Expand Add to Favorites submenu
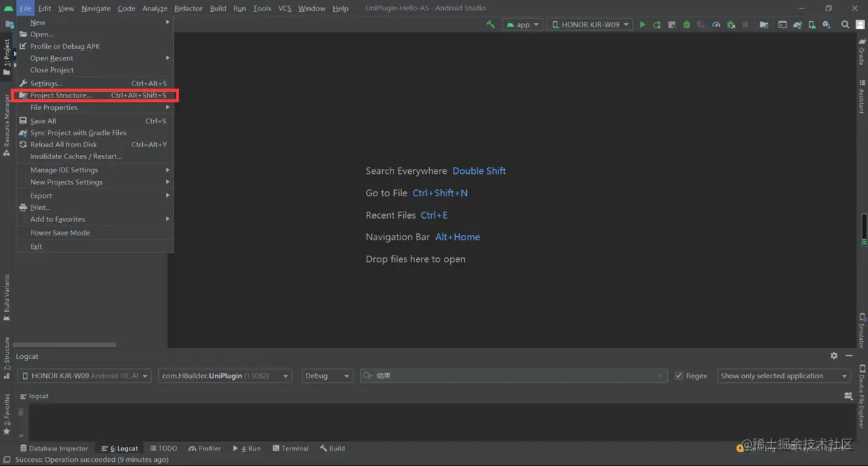Viewport: 868px width, 466px height. tap(94, 219)
